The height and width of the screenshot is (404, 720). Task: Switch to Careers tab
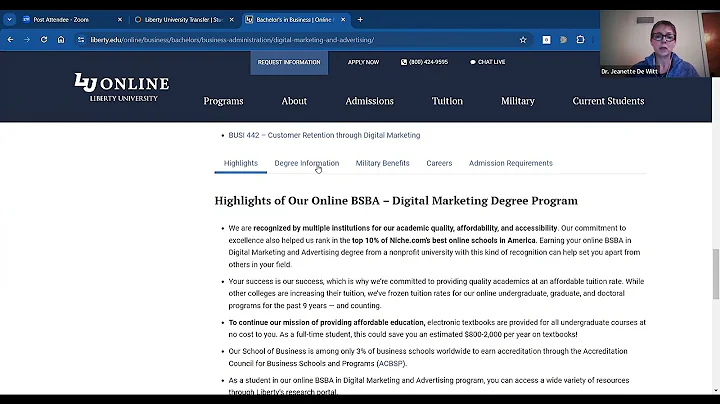(439, 163)
